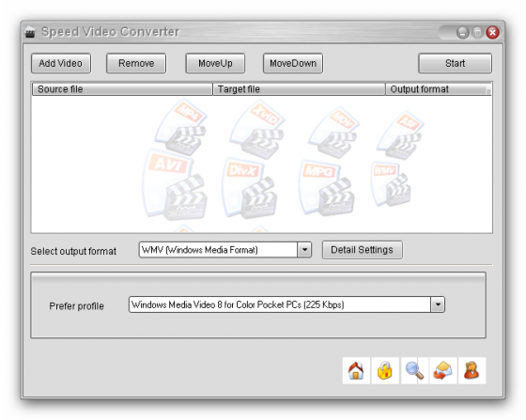Image resolution: width=526 pixels, height=420 pixels.
Task: Click the Windows Media Video 8 profile field
Action: pos(280,304)
